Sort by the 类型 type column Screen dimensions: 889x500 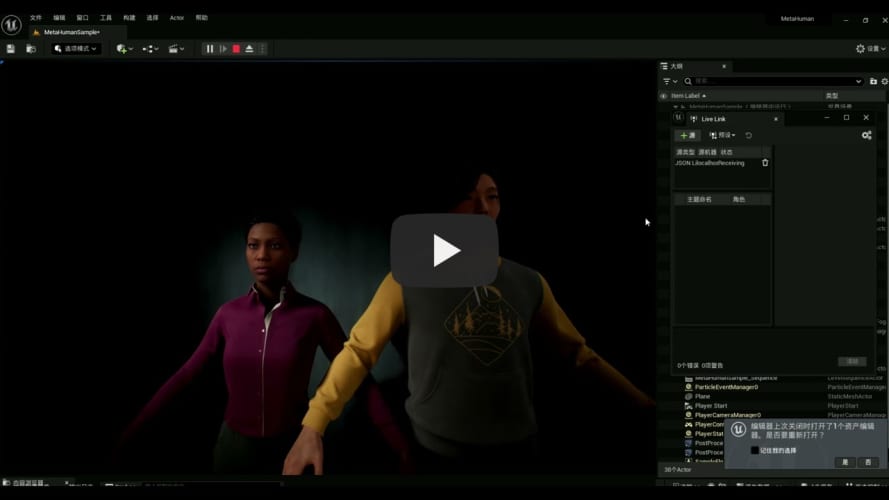coord(832,96)
